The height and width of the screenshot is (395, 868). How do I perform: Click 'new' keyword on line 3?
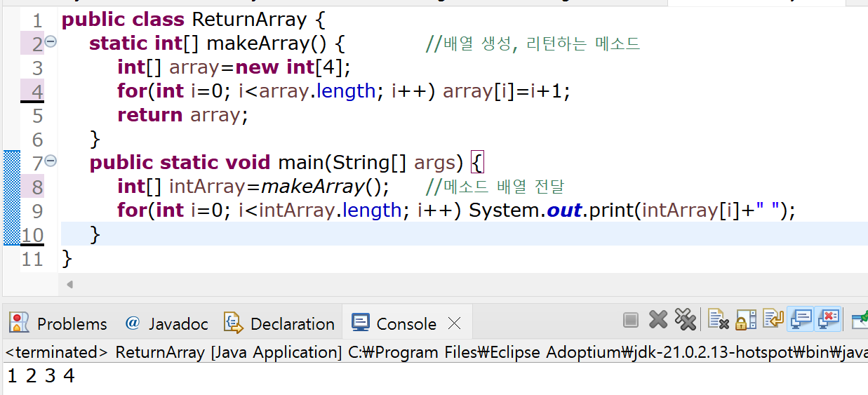point(258,67)
